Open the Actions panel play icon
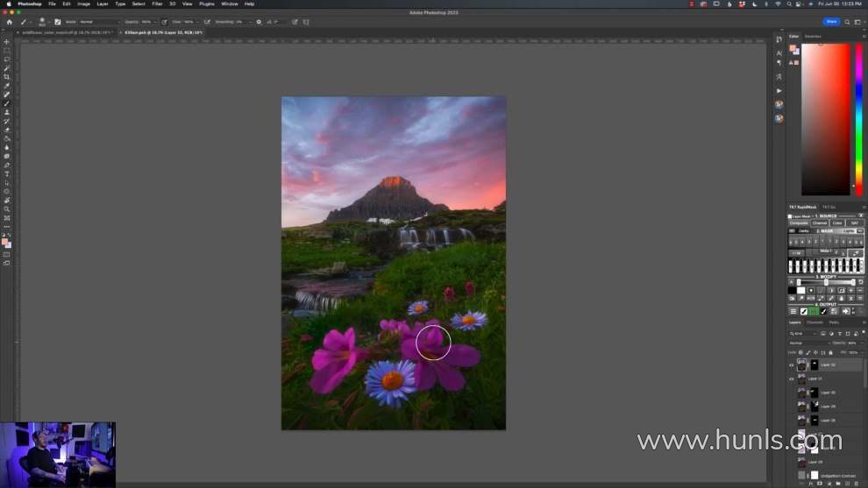This screenshot has height=488, width=868. click(779, 89)
